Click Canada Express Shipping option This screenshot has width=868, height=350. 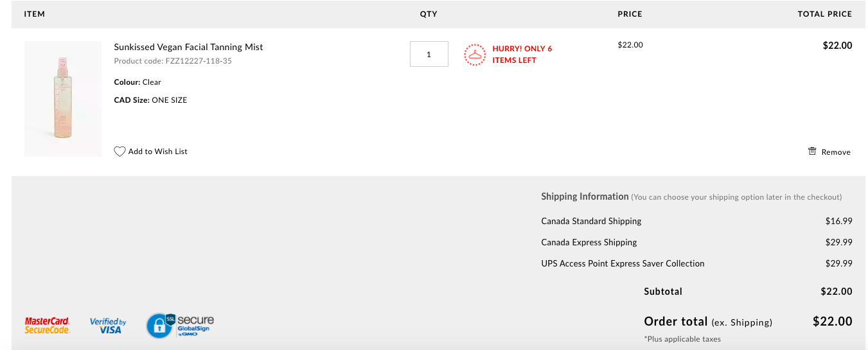[x=589, y=242]
